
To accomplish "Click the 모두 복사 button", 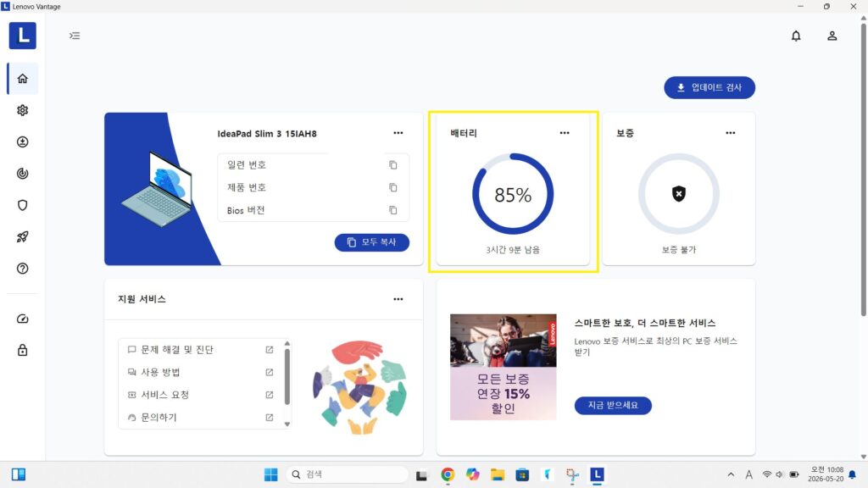I will (372, 242).
